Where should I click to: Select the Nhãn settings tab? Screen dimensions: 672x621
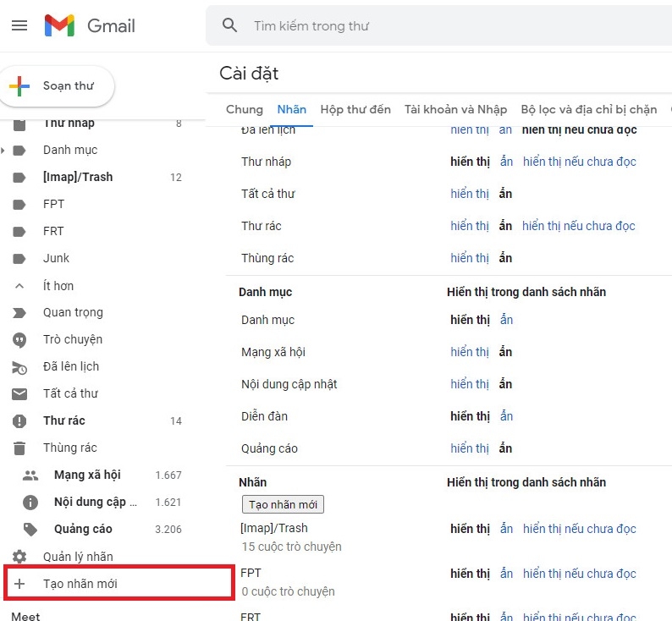point(291,110)
